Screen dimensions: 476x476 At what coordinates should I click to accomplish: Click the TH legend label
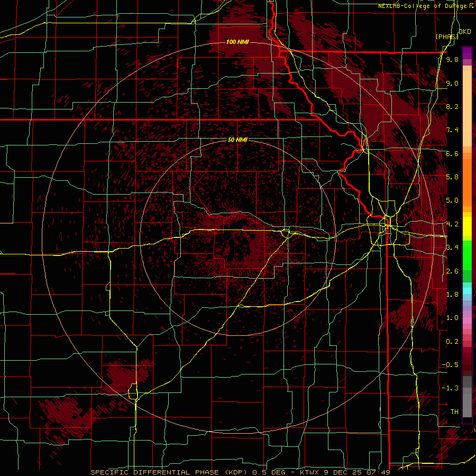click(454, 412)
